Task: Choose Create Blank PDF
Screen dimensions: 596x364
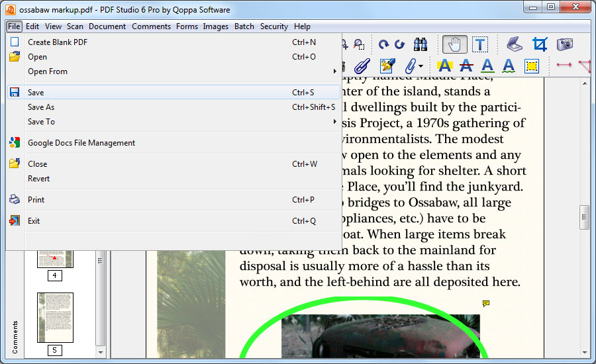Action: (174, 42)
